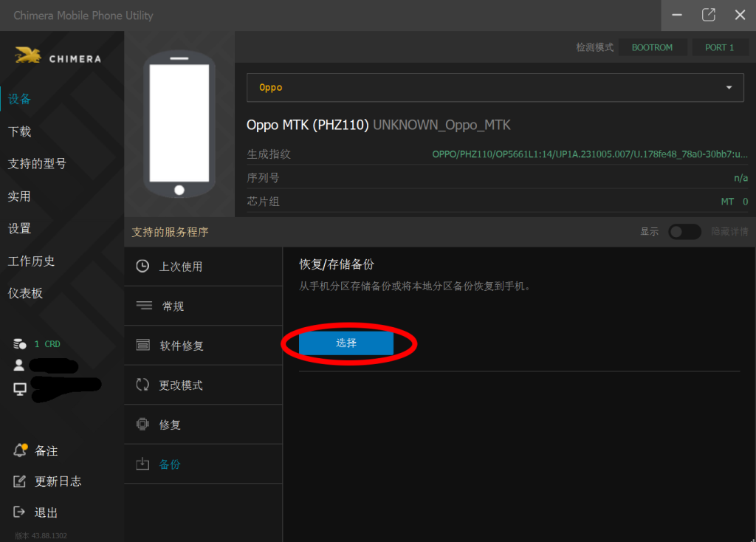Open 设置 in the sidebar
Image resolution: width=756 pixels, height=542 pixels.
click(x=19, y=228)
